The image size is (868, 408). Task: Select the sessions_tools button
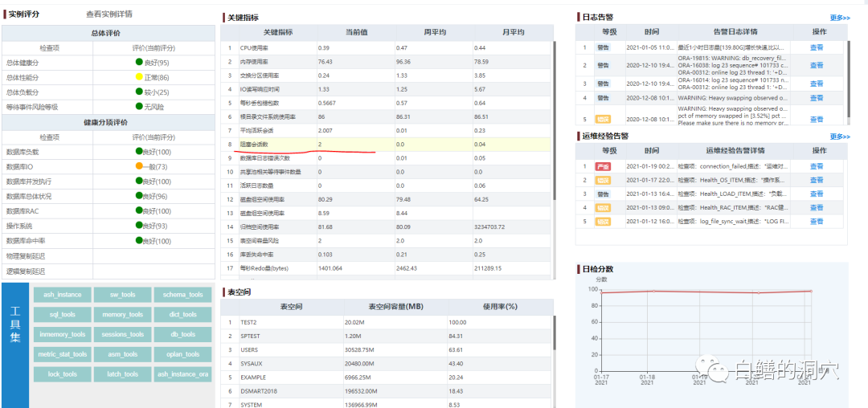tap(122, 334)
